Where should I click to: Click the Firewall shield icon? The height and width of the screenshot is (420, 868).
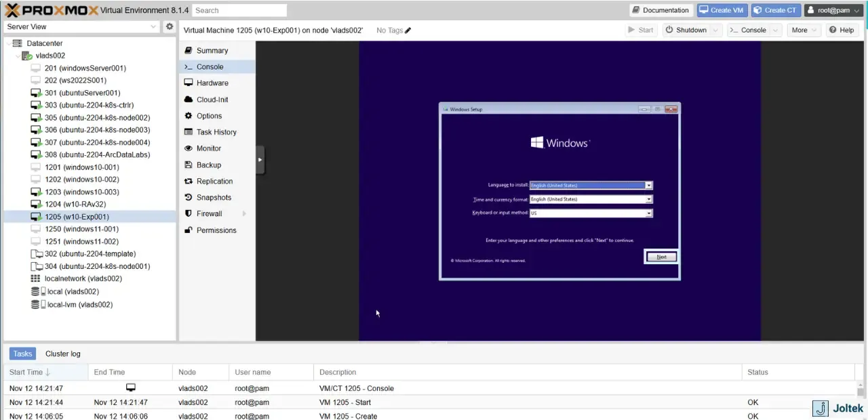[189, 213]
